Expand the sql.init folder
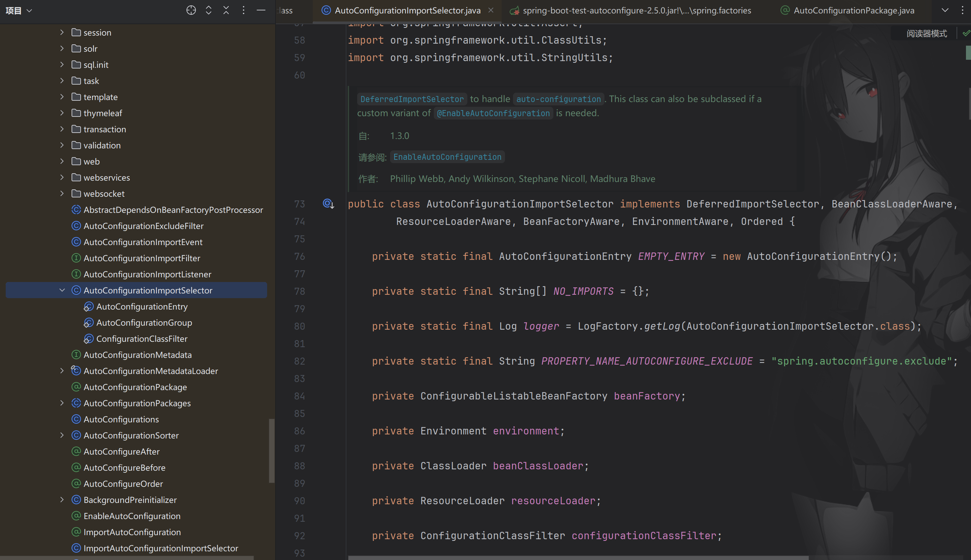Screen dimensions: 971x560 62,64
